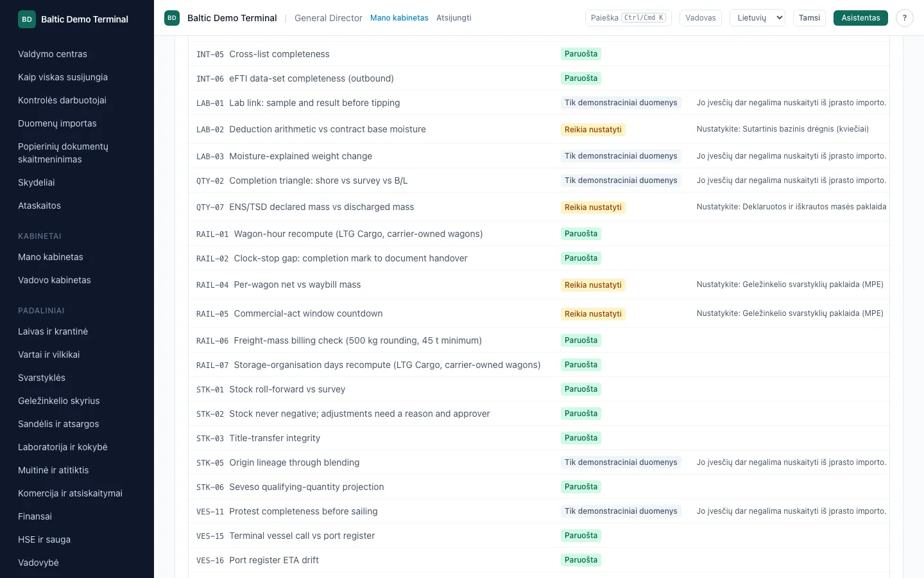The width and height of the screenshot is (924, 578).
Task: Open Duomenų importas
Action: (57, 123)
